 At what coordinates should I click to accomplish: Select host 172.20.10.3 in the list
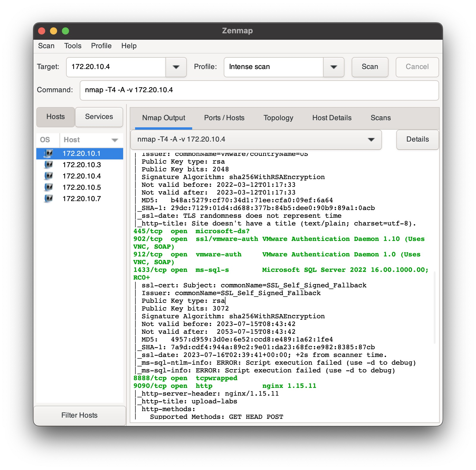click(80, 165)
